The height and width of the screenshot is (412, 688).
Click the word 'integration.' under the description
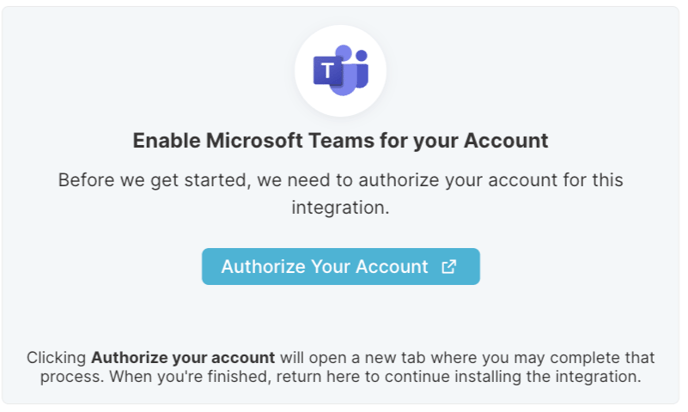point(340,208)
